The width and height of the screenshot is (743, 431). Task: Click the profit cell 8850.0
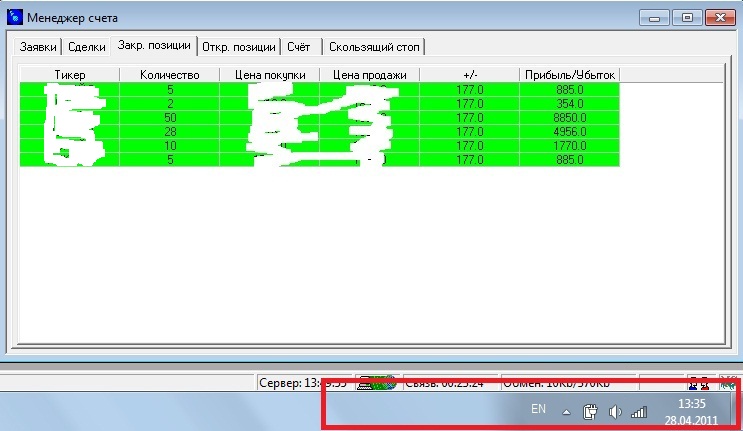[570, 117]
